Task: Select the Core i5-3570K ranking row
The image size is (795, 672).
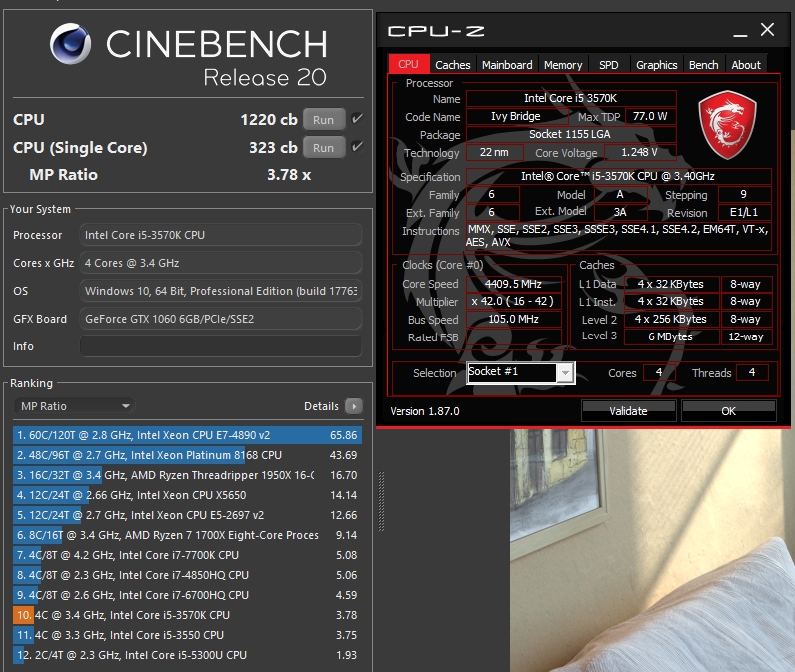Action: click(187, 615)
